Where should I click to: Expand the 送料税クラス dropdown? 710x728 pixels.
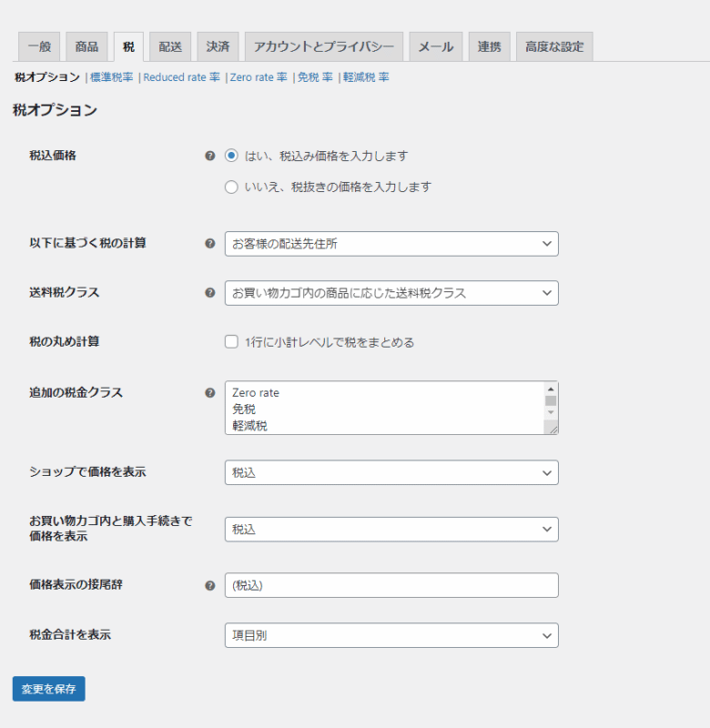390,293
